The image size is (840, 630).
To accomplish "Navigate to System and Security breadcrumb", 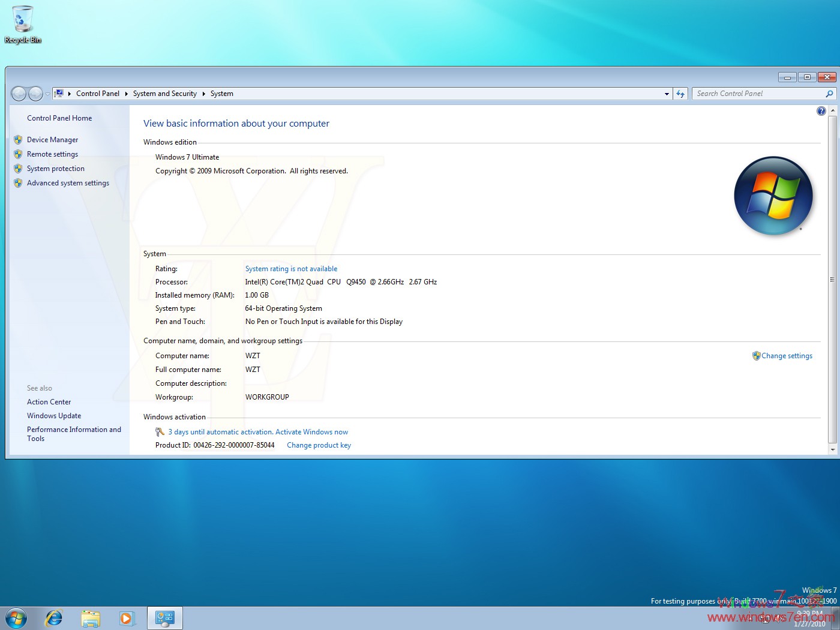I will tap(165, 94).
